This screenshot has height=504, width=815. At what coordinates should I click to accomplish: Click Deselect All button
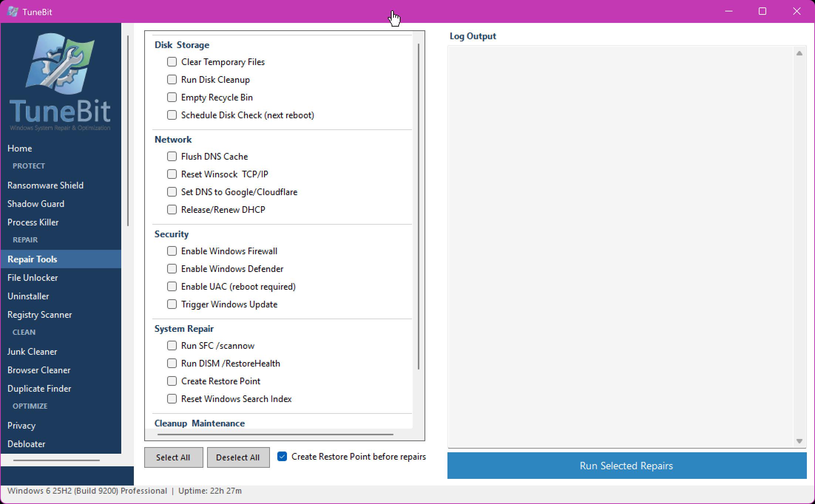tap(238, 457)
